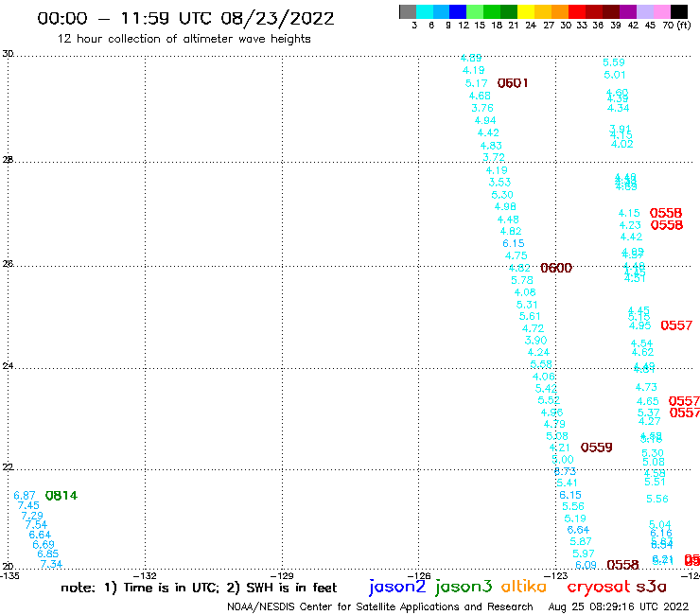Select the 3.76 wave height value

click(482, 108)
